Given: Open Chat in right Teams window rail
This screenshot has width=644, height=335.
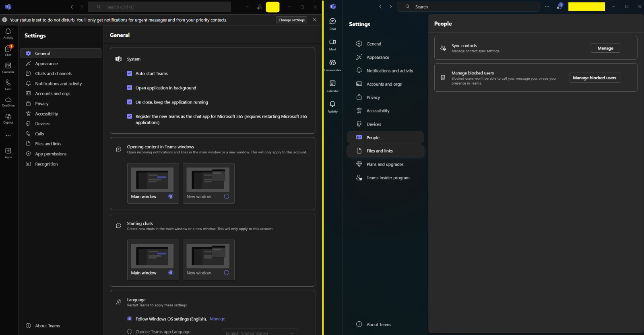Looking at the screenshot, I should point(332,24).
